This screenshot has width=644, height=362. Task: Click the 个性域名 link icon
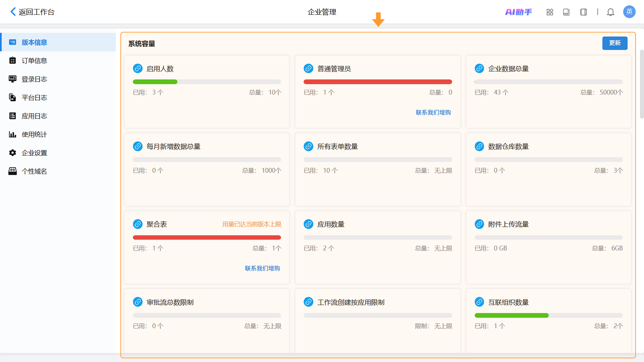point(13,171)
